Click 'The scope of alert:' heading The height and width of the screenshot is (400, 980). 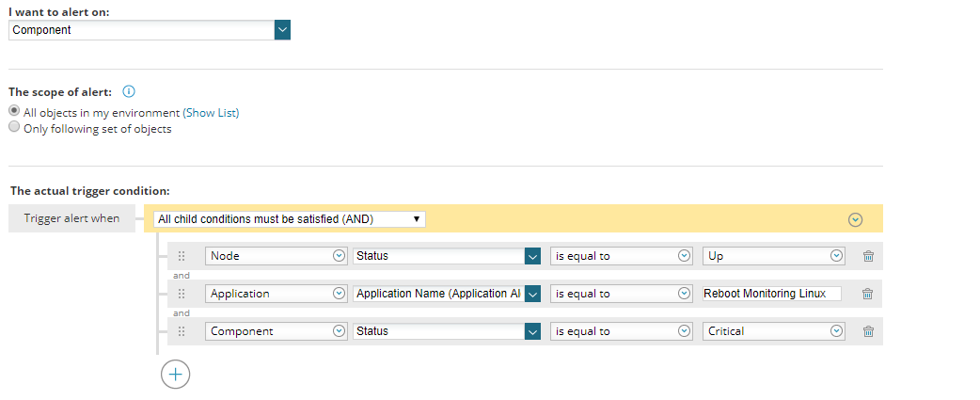(60, 92)
